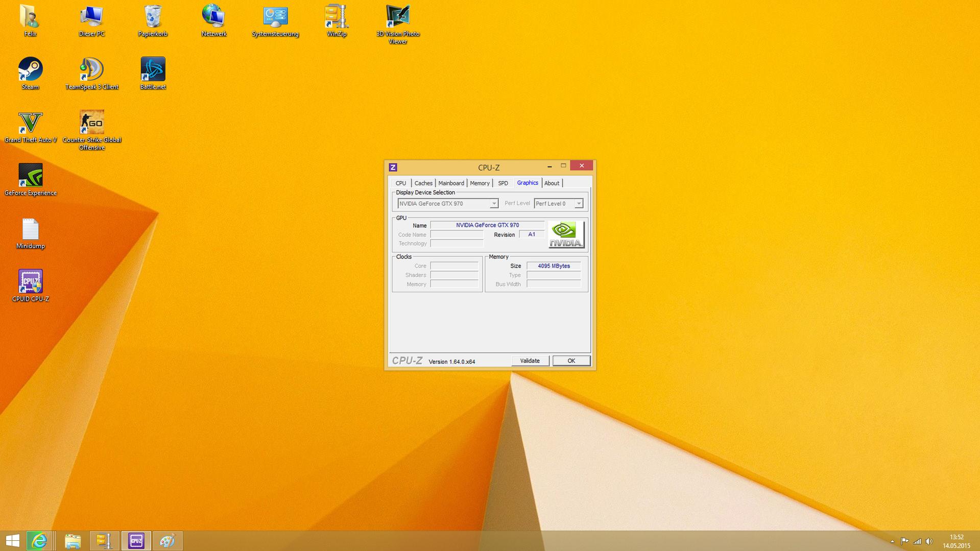Open GeForce Experience desktop icon
The height and width of the screenshot is (551, 980).
tap(30, 180)
